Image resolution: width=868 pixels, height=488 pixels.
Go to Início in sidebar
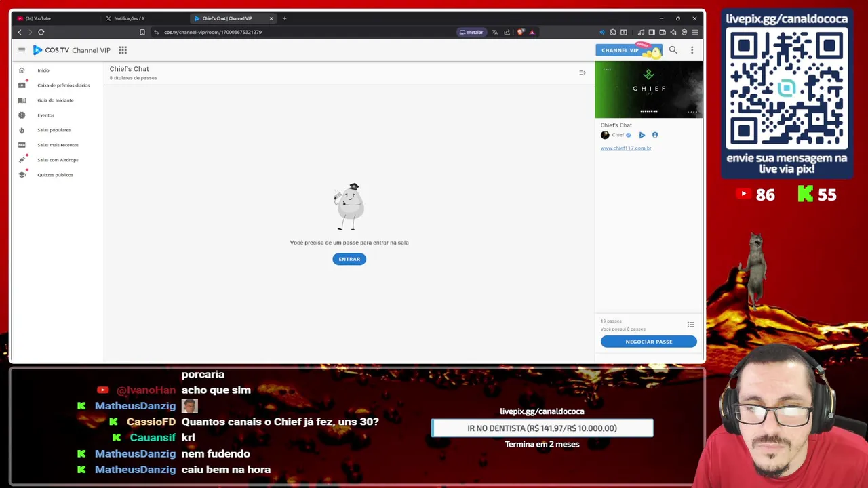click(x=43, y=70)
